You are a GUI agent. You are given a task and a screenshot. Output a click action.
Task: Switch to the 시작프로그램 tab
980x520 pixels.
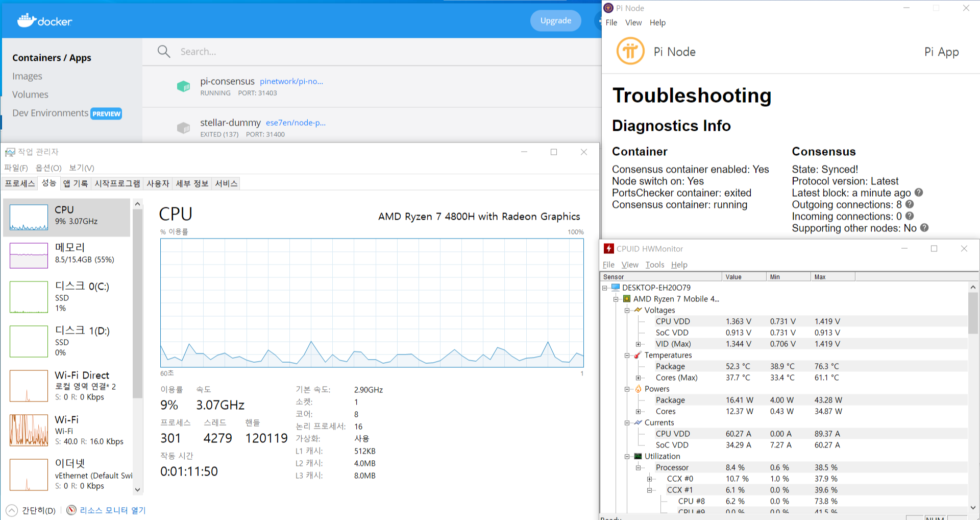tap(117, 183)
